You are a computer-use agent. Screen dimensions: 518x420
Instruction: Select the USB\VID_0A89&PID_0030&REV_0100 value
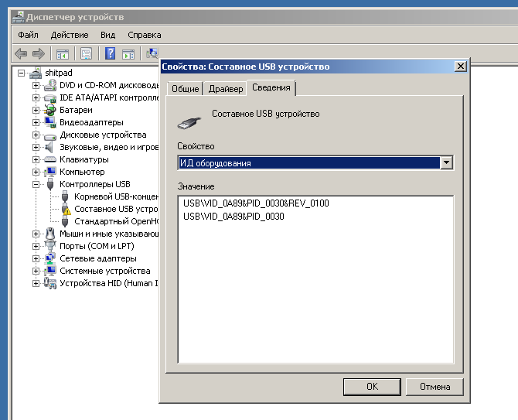pyautogui.click(x=256, y=203)
